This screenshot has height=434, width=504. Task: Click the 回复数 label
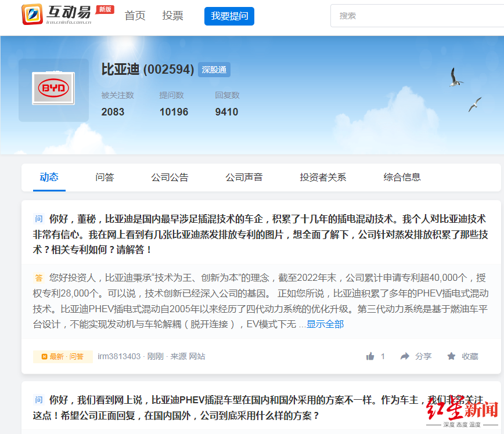tap(227, 95)
